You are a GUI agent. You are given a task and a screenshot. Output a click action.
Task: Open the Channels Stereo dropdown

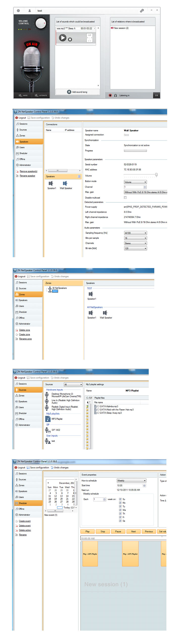coord(135,243)
